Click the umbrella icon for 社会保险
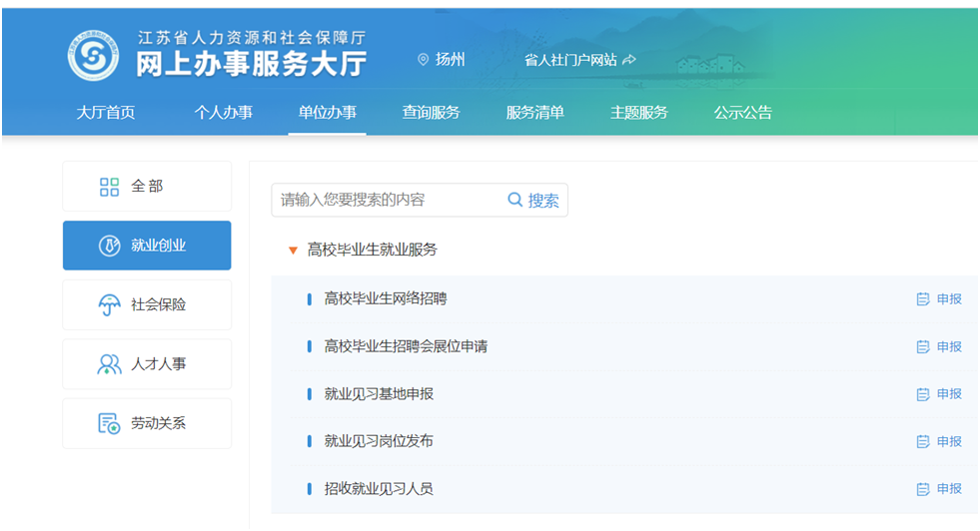The image size is (980, 531). (x=109, y=305)
